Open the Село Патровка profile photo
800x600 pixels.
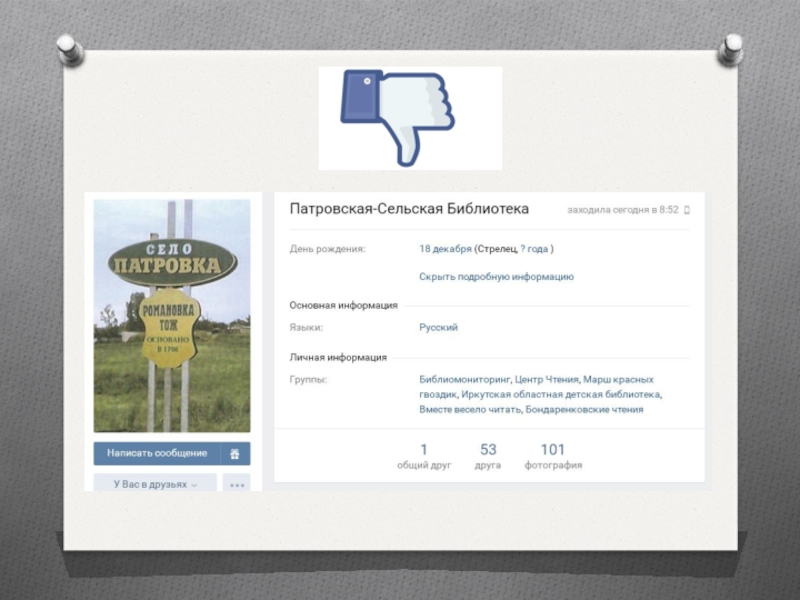pos(172,316)
